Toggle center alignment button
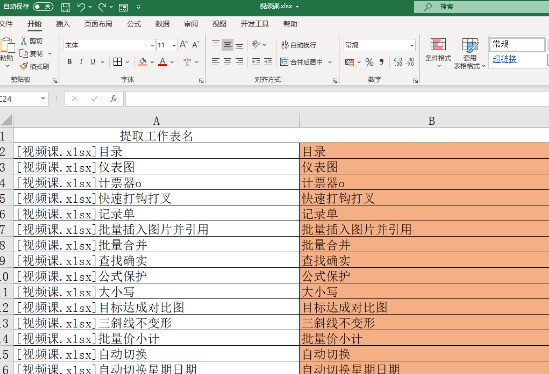This screenshot has height=374, width=549. click(x=228, y=62)
